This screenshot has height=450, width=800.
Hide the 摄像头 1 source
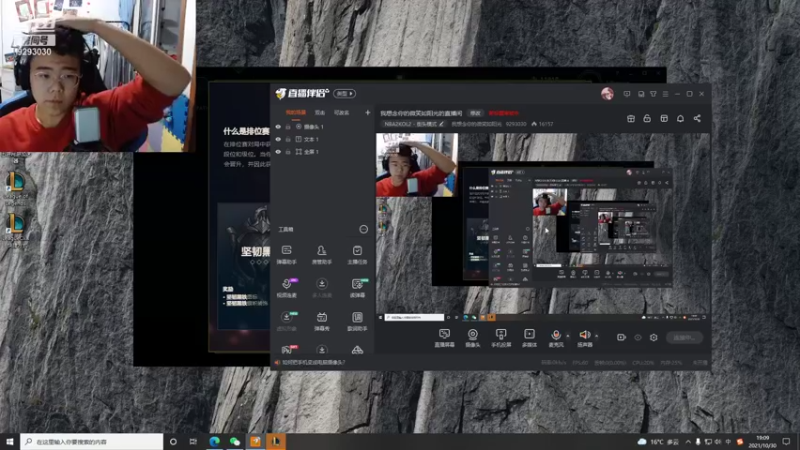(278, 127)
